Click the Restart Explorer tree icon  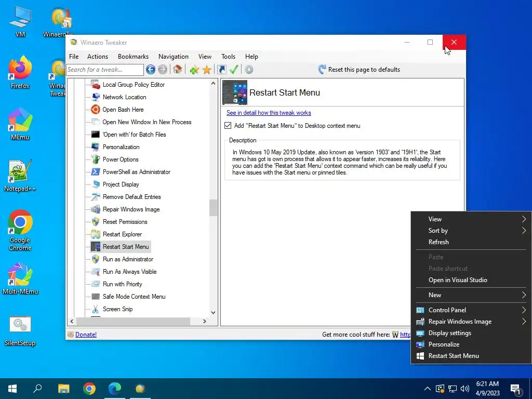pyautogui.click(x=96, y=234)
